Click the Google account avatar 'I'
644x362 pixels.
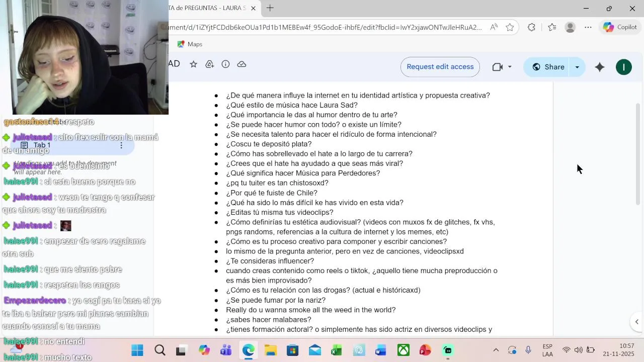point(623,67)
